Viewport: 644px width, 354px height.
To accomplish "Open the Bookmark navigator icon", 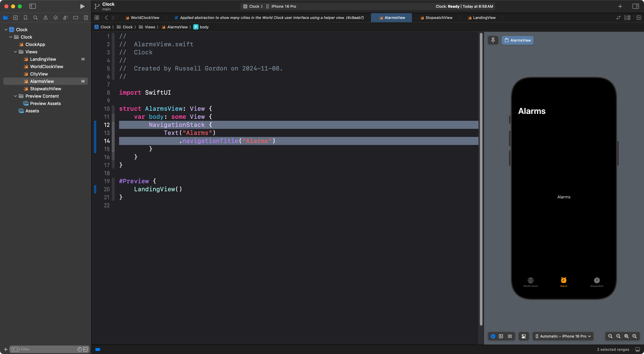I will (25, 17).
